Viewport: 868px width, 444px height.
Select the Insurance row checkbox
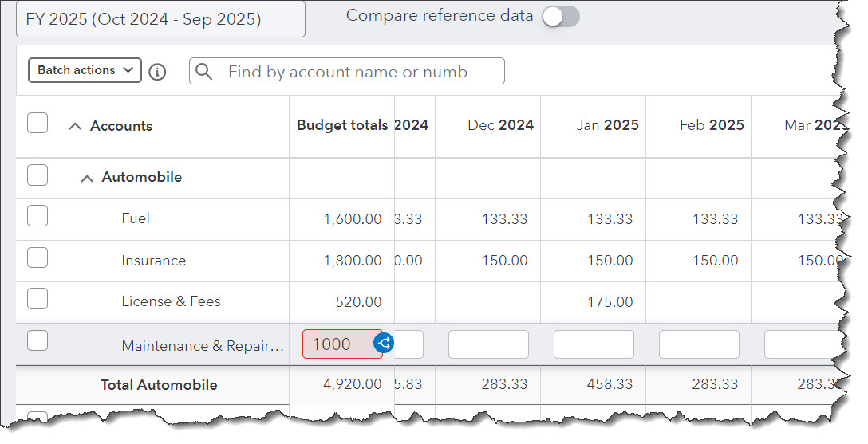(x=37, y=258)
